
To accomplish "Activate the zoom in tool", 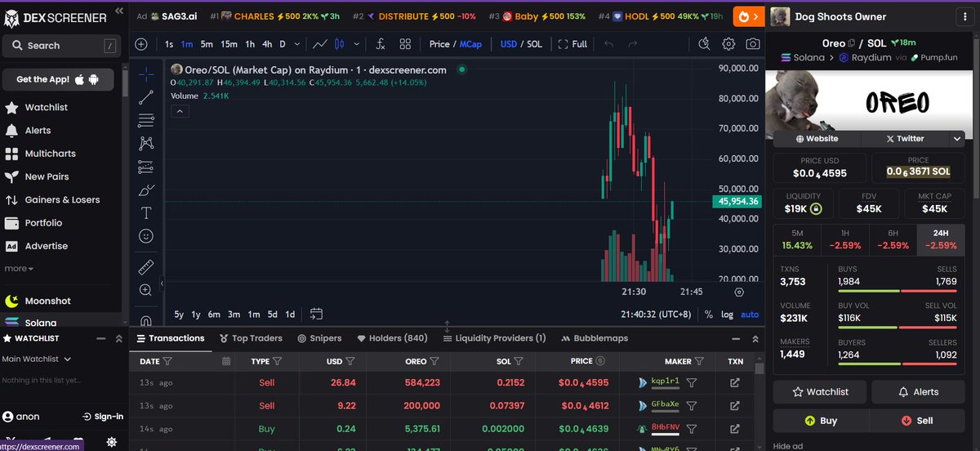I will [x=146, y=290].
